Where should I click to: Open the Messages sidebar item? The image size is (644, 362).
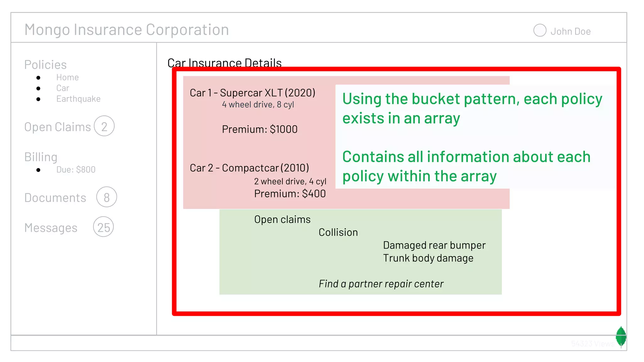(x=51, y=228)
